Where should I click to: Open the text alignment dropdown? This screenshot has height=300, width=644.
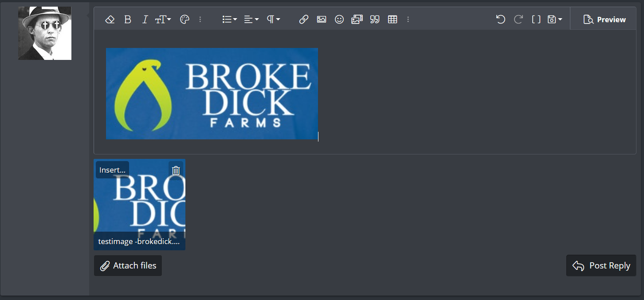point(251,20)
